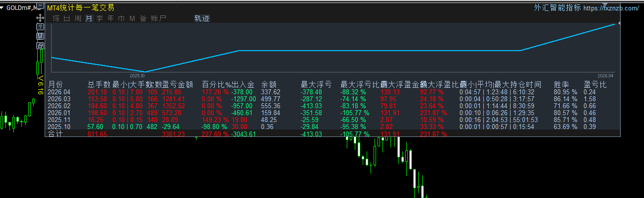Click the 合计 total row label
The image size is (644, 198).
pos(56,133)
